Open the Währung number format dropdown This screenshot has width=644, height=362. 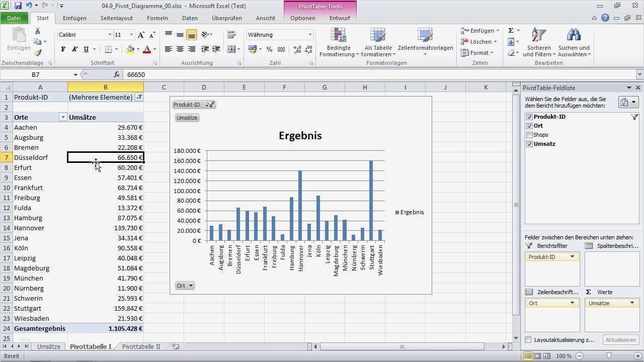[x=310, y=35]
